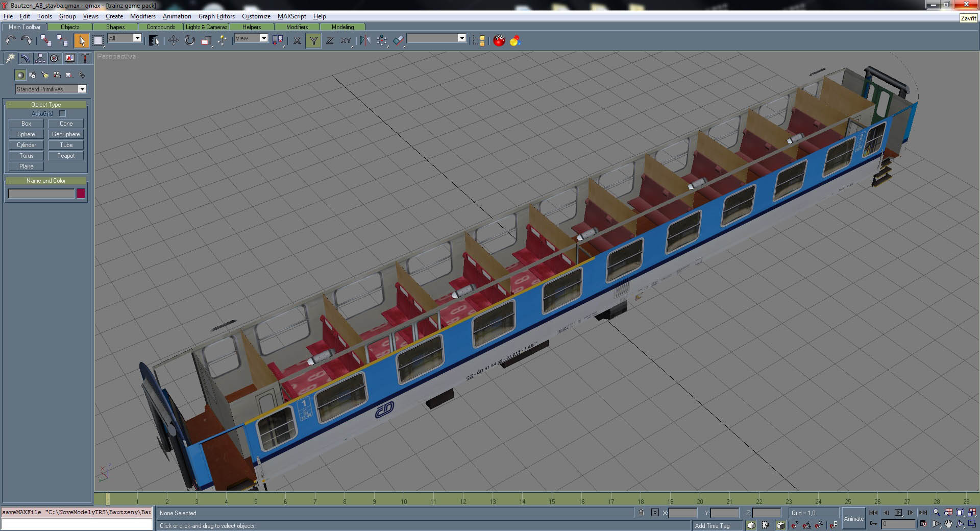Open the named selection sets dropdown
The height and width of the screenshot is (531, 980).
coord(436,38)
